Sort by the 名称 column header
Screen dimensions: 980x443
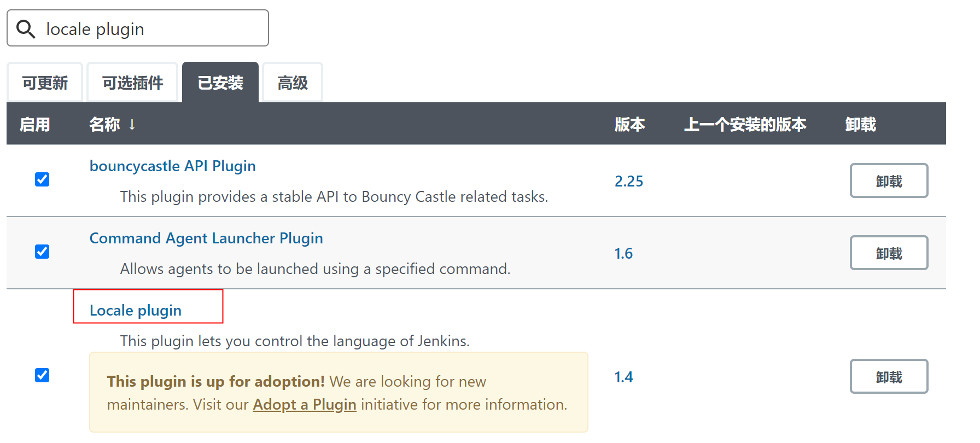coord(104,125)
